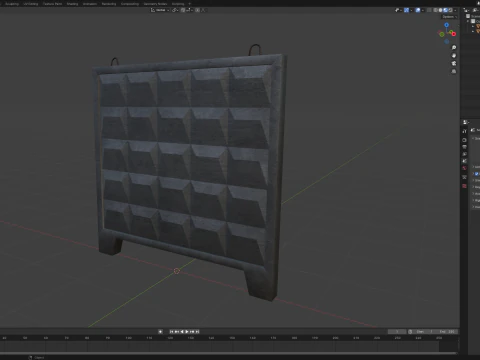Open object type visibility selector
This screenshot has width=480, height=360.
pos(398,10)
